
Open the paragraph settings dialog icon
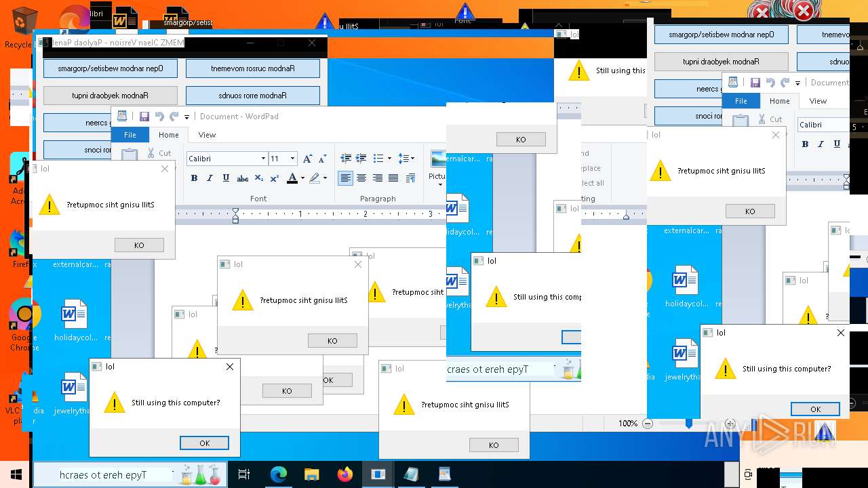(410, 178)
